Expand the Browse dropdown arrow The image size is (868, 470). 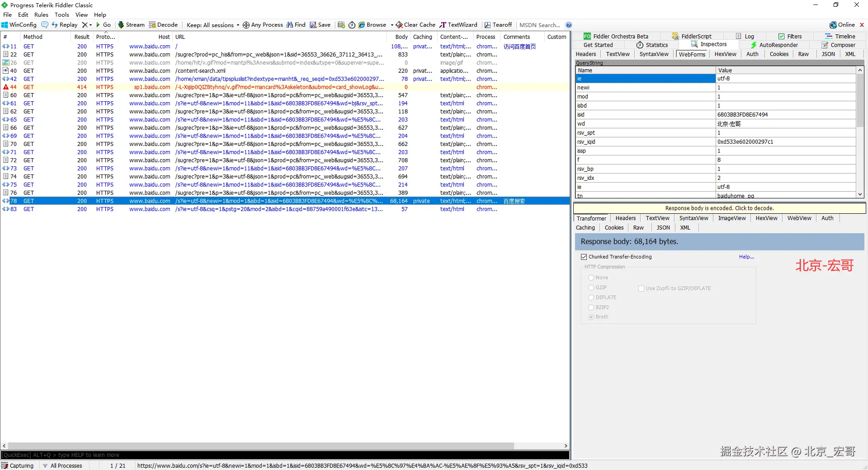(x=392, y=25)
